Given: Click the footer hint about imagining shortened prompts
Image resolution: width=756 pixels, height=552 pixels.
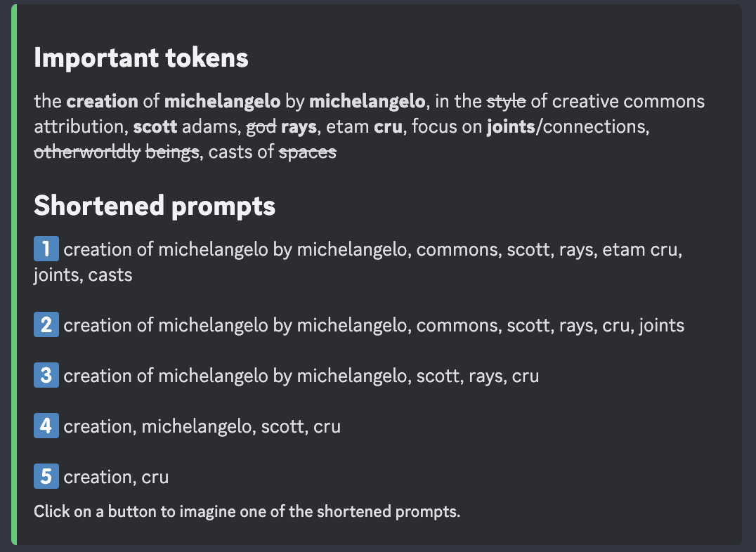Looking at the screenshot, I should 247,511.
